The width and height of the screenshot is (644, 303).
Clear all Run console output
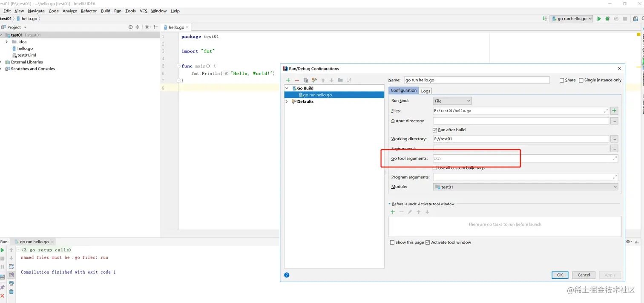(x=11, y=291)
